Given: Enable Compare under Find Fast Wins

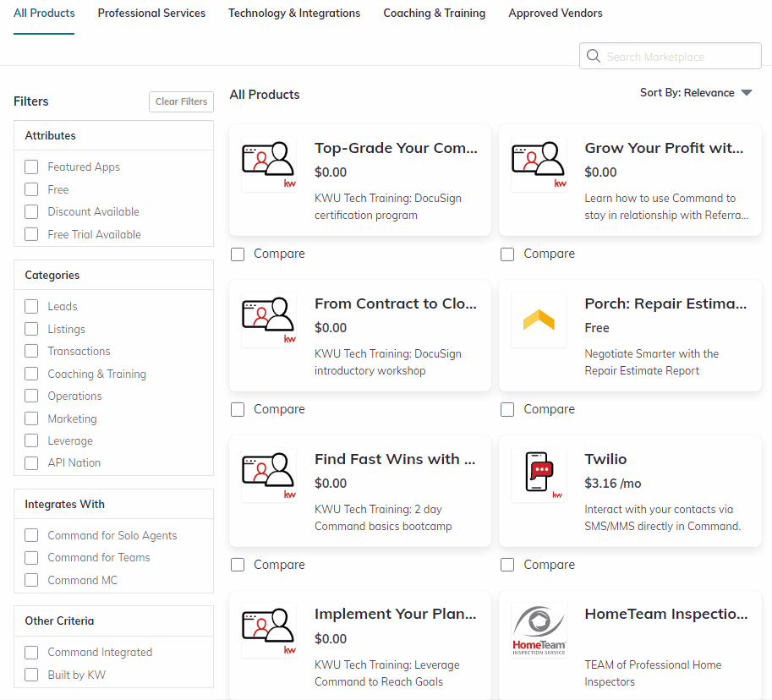Looking at the screenshot, I should (x=238, y=565).
